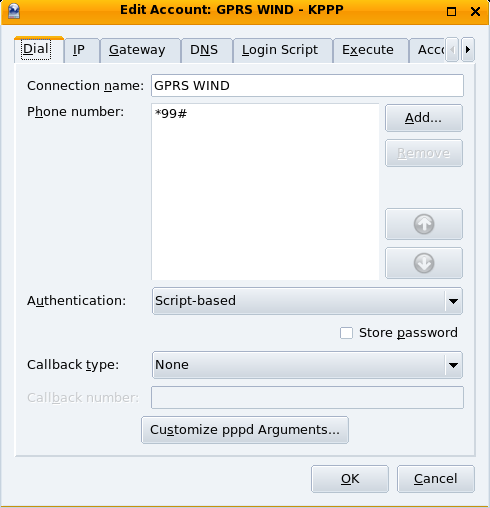Open the DNS tab
This screenshot has width=490, height=508.
(207, 50)
